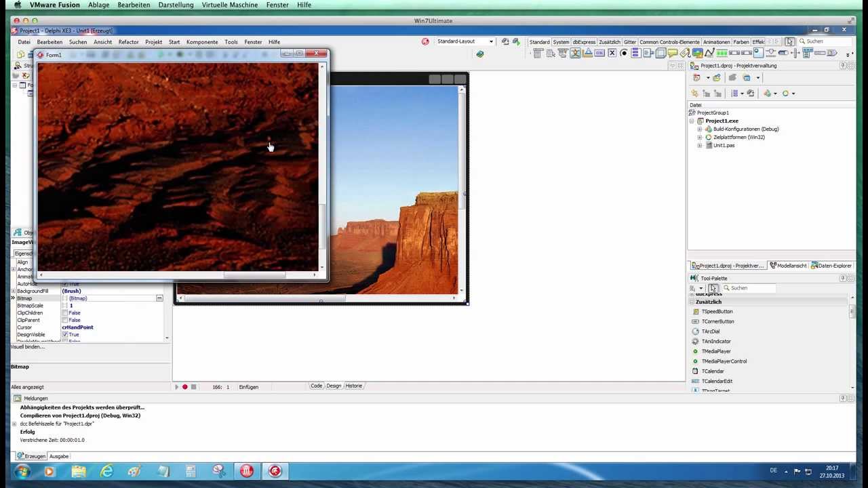Click the checkbox component with X icon

(612, 53)
